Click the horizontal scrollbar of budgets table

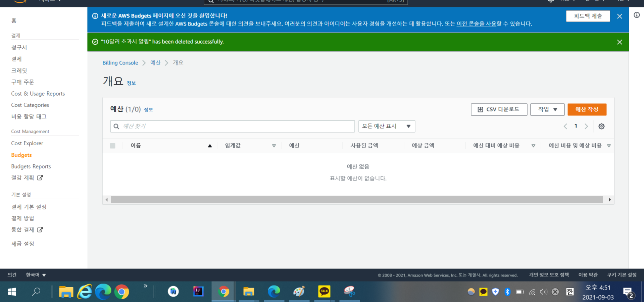point(357,200)
